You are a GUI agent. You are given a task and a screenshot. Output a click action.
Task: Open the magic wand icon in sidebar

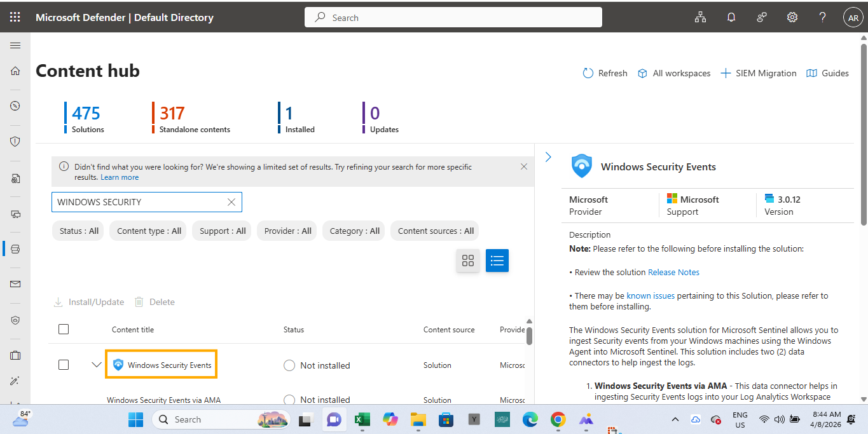[x=15, y=381]
